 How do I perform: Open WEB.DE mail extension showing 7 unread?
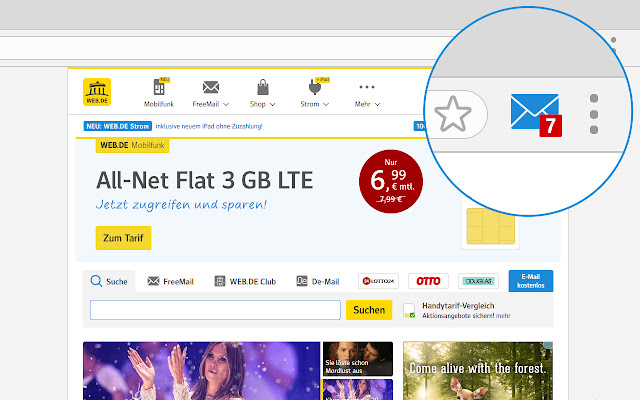(536, 115)
